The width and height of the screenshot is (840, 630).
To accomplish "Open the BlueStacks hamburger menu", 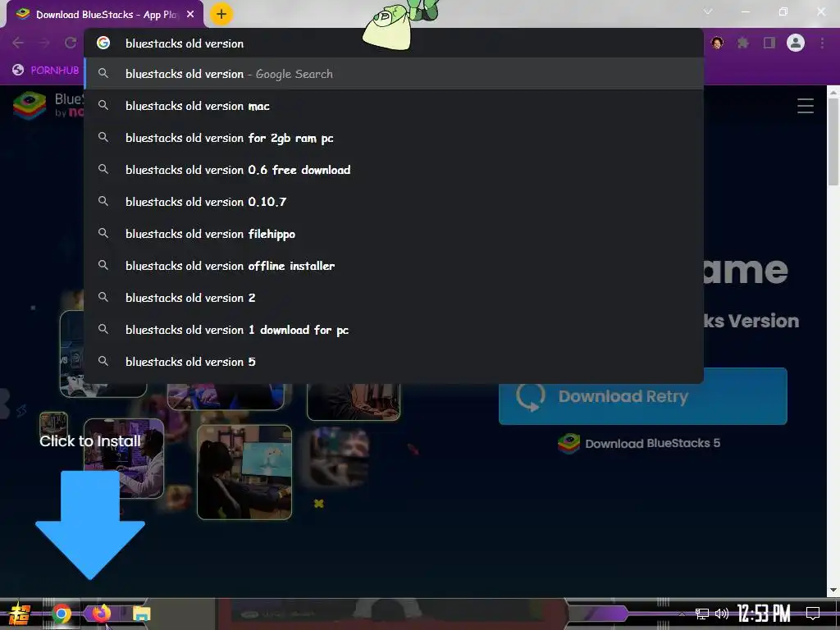I will [806, 106].
